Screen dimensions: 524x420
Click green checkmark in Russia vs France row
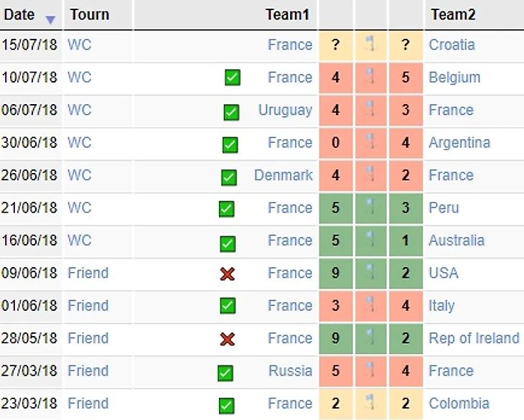[225, 373]
